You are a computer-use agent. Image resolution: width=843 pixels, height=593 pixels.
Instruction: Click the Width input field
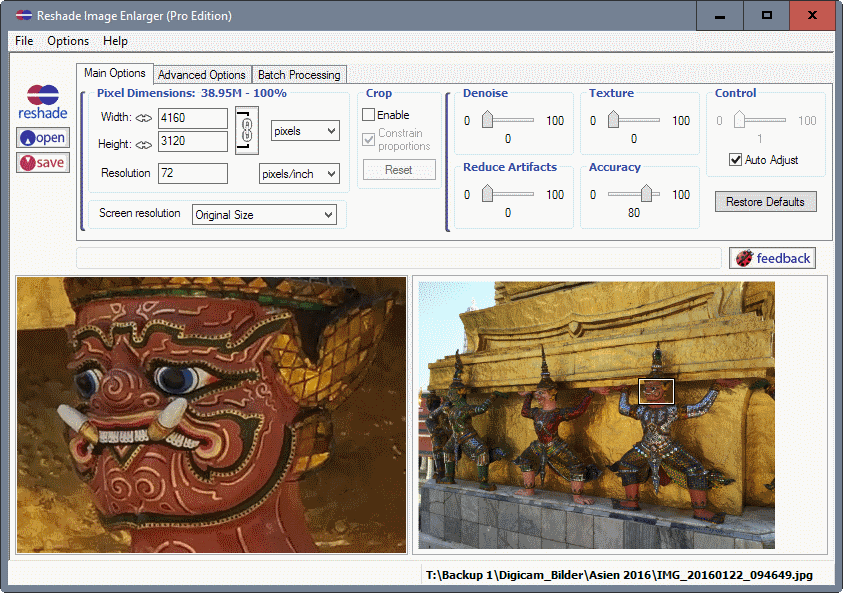192,118
